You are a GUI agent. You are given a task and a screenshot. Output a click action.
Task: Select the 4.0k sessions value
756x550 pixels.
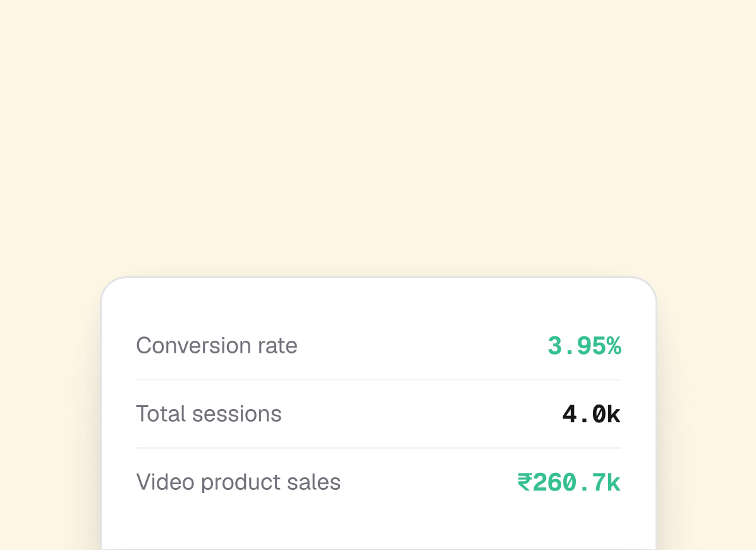coord(592,415)
